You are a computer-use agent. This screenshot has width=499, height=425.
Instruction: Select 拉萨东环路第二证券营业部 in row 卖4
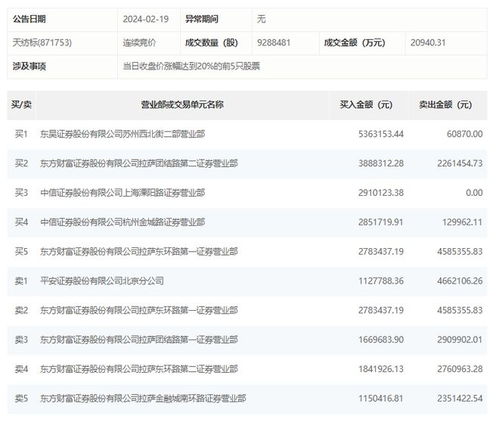point(139,369)
